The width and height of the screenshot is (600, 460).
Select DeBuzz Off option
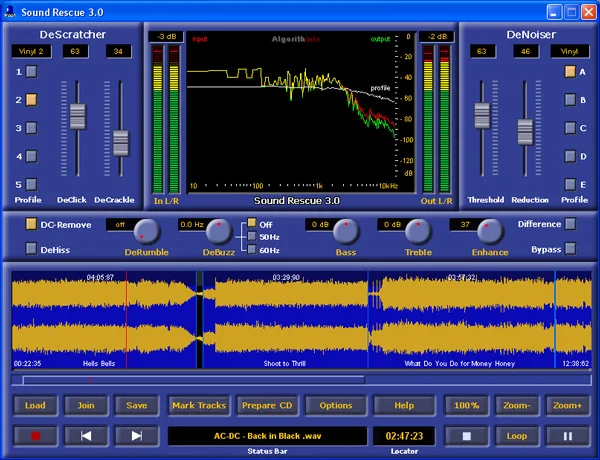tap(252, 222)
